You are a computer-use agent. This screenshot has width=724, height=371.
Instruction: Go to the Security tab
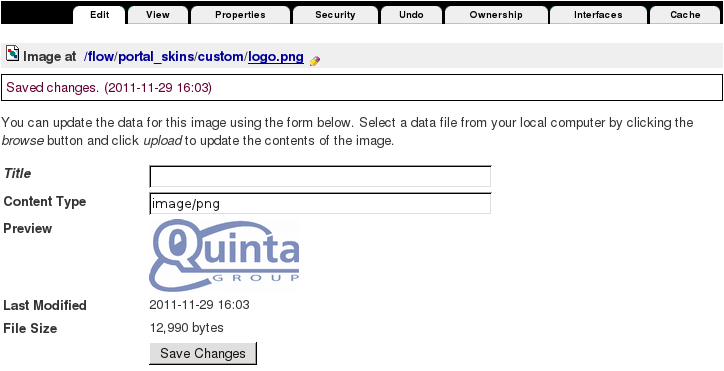[335, 15]
